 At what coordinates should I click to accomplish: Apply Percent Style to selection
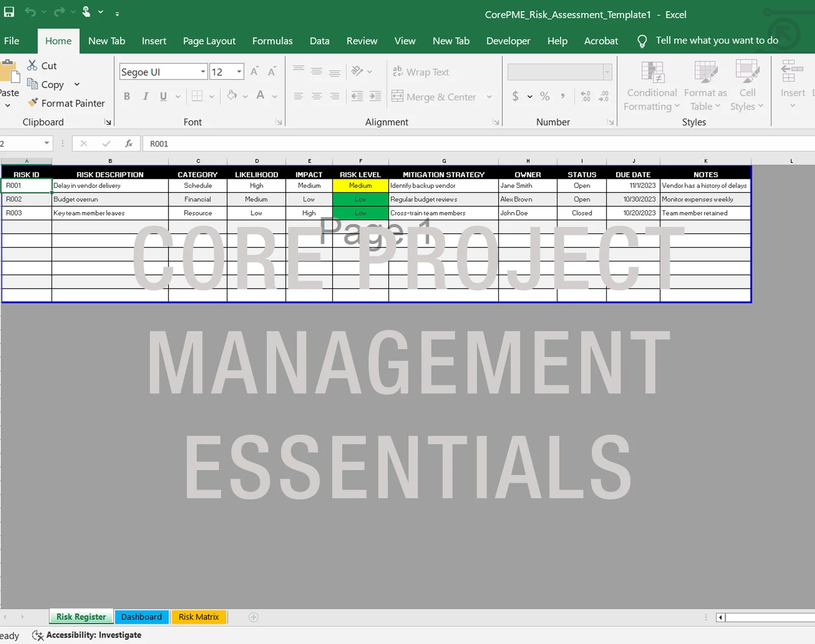544,96
